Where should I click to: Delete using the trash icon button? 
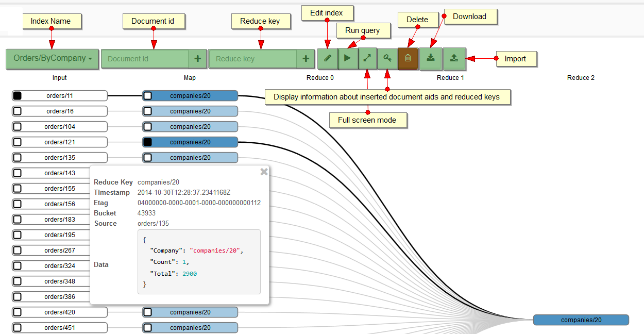click(x=408, y=59)
